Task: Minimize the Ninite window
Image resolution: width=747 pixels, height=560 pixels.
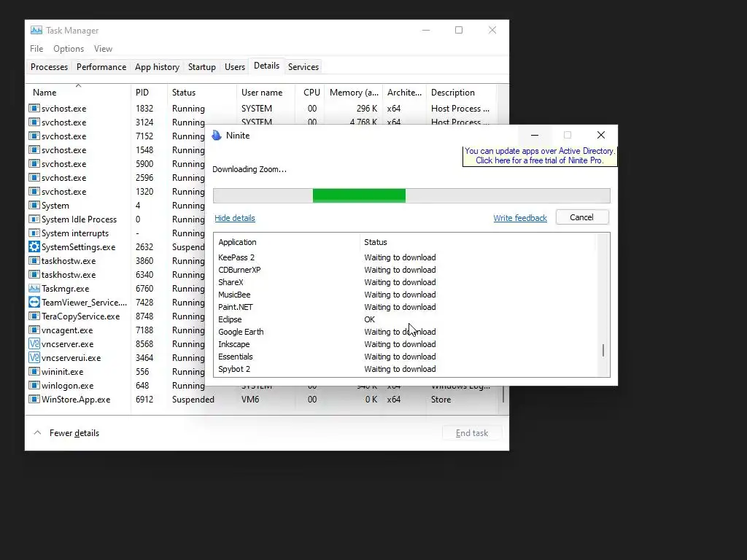Action: click(535, 135)
